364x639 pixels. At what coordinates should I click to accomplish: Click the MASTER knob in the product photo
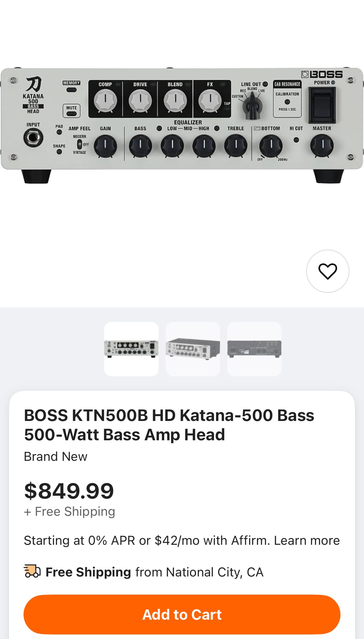pyautogui.click(x=322, y=146)
